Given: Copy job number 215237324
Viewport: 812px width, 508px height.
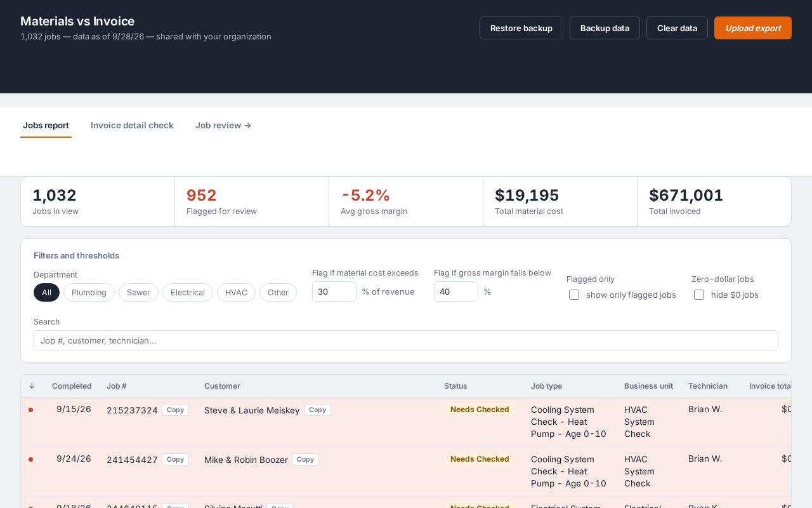Looking at the screenshot, I should pos(175,410).
